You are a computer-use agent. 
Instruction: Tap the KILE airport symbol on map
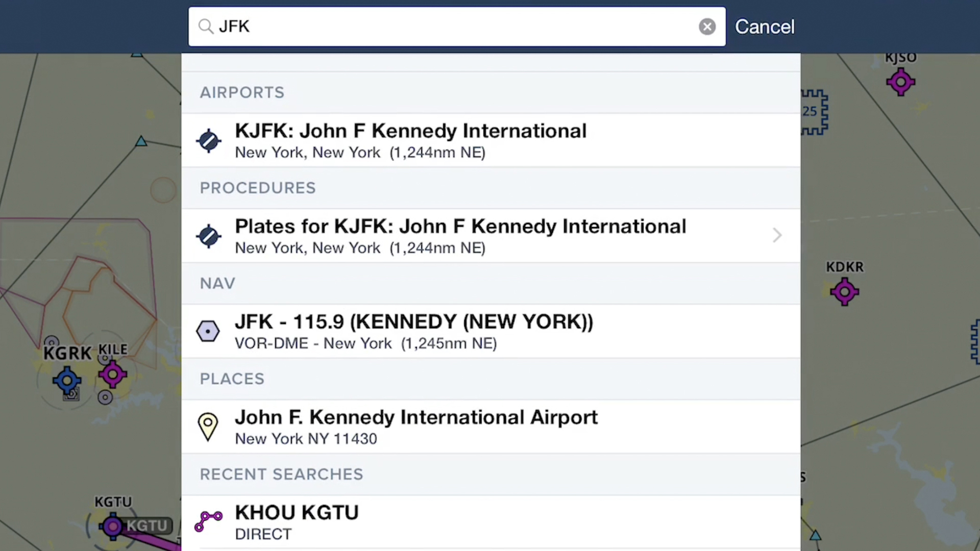coord(113,375)
